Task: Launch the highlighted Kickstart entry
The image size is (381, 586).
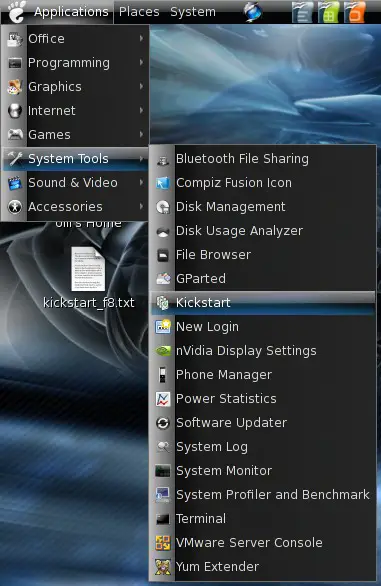Action: [x=263, y=303]
